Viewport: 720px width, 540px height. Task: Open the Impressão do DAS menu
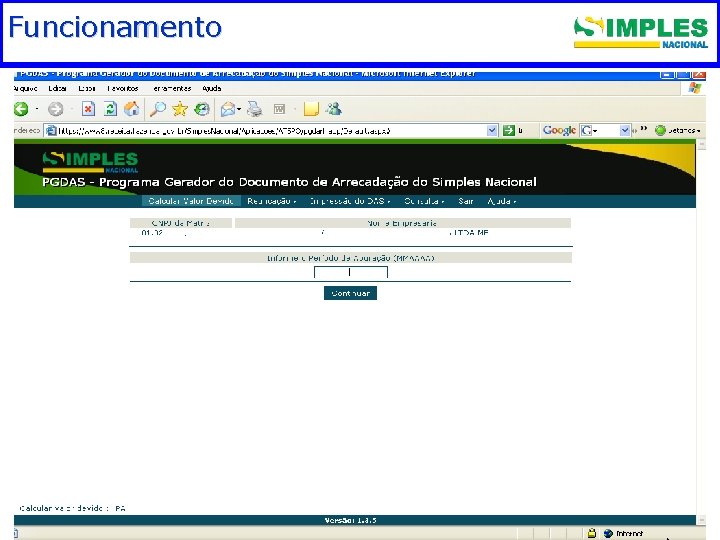coord(349,201)
